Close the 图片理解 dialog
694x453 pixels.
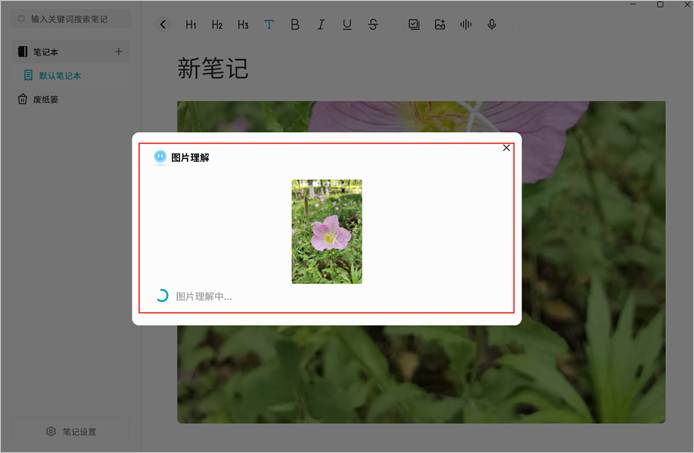pyautogui.click(x=506, y=147)
